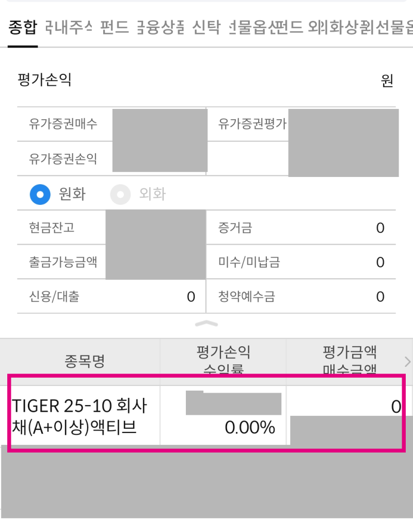This screenshot has width=413, height=532.
Task: Click the 청약예수금 value showing 0
Action: 380,297
